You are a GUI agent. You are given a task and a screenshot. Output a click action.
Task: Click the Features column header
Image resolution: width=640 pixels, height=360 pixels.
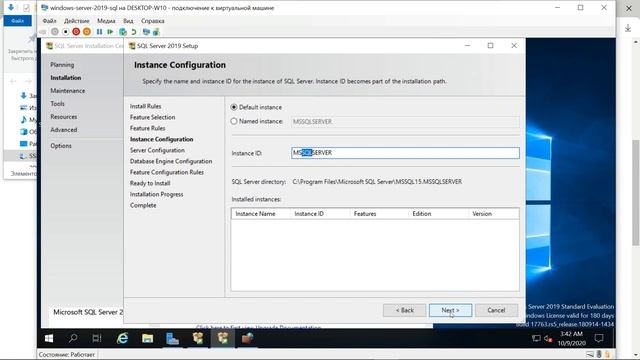pos(379,214)
